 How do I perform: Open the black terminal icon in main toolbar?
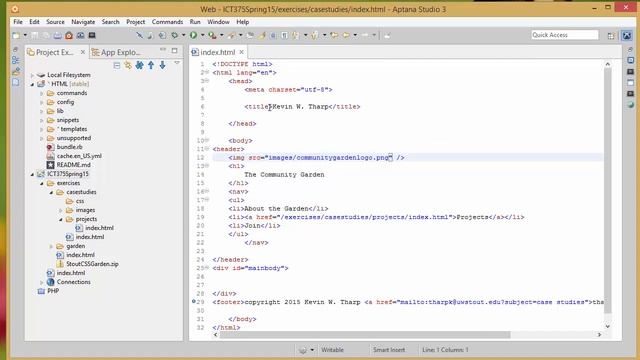click(x=92, y=36)
